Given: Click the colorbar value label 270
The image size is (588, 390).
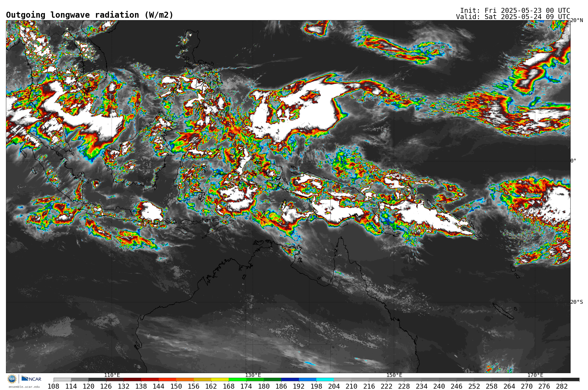Looking at the screenshot, I should pos(527,386).
